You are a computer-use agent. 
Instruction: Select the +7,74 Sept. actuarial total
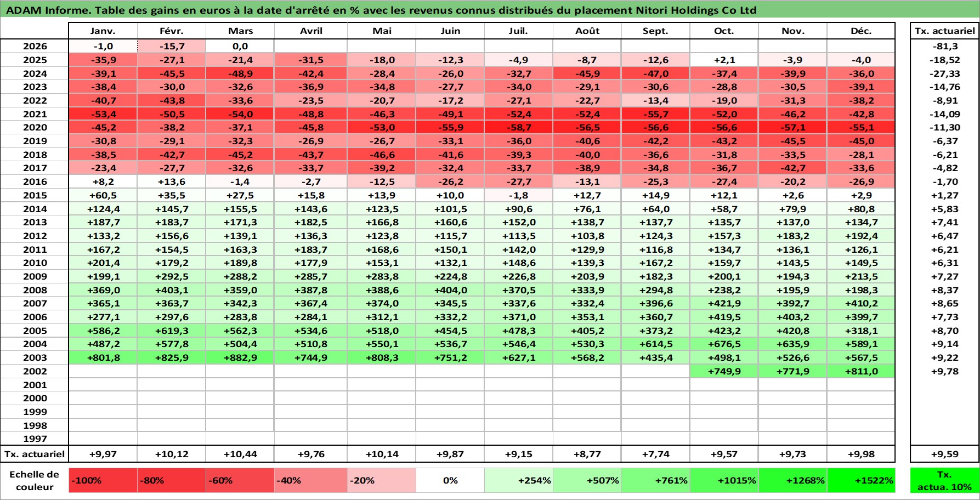click(x=656, y=454)
